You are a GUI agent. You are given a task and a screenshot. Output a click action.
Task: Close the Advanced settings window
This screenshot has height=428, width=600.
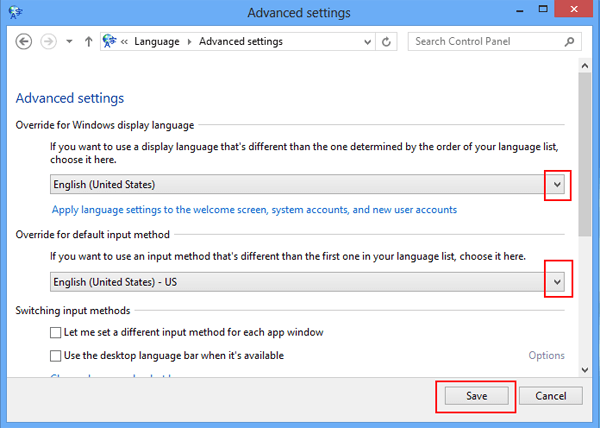[x=574, y=9]
